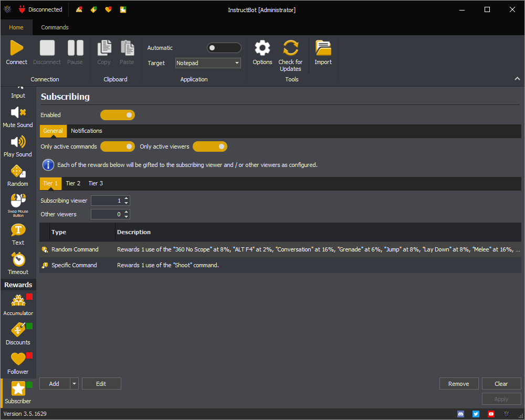Select the Mute Sound sidebar icon

pyautogui.click(x=18, y=112)
